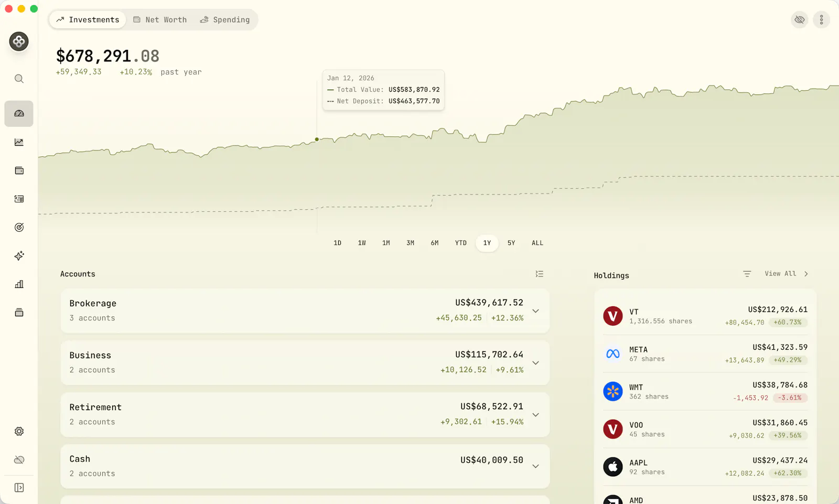Click the +39.56% badge on VOO
This screenshot has width=839, height=504.
coord(788,436)
